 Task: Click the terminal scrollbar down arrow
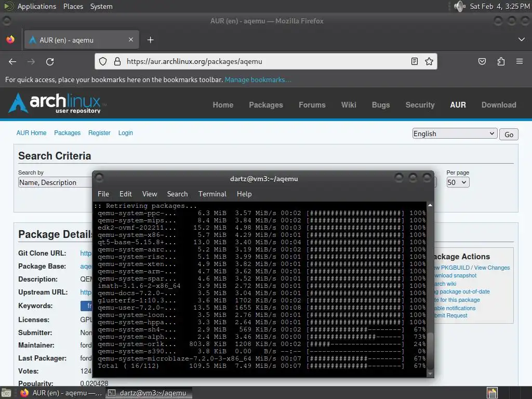pyautogui.click(x=430, y=374)
